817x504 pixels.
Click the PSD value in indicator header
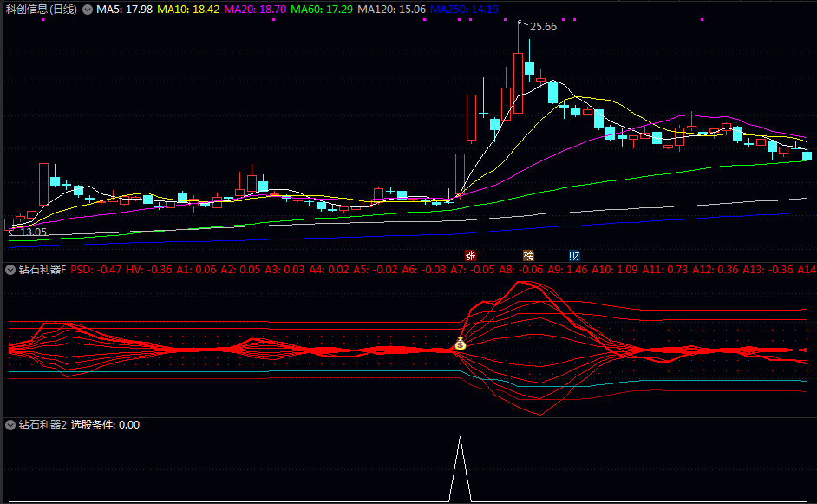pyautogui.click(x=95, y=270)
